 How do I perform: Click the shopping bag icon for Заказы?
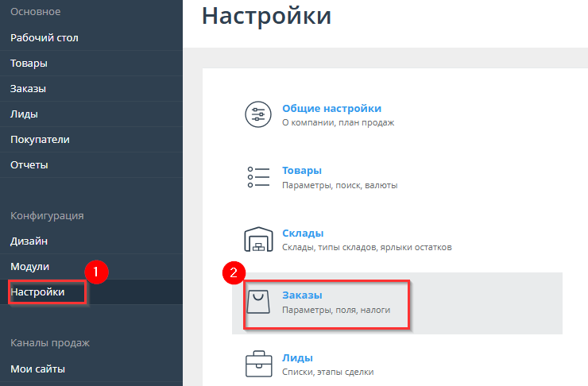pyautogui.click(x=257, y=301)
